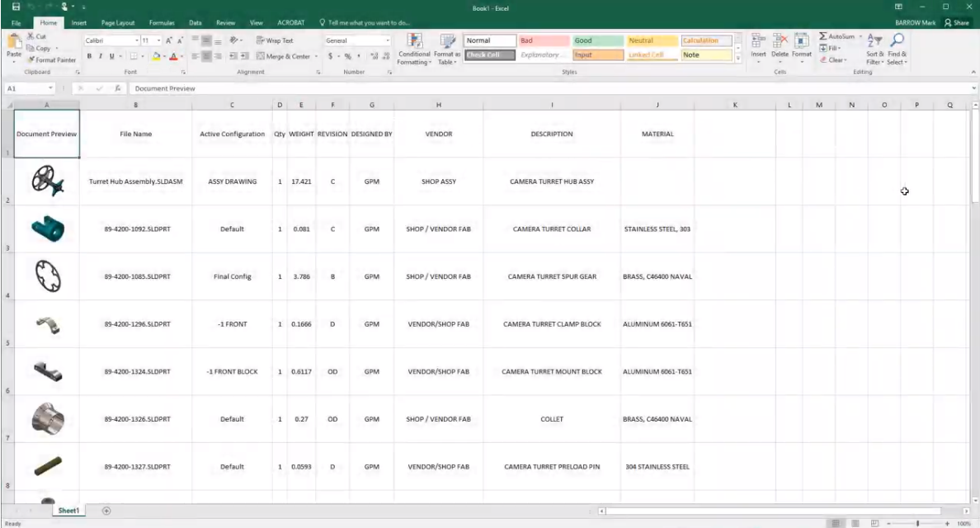Apply the Calculation cell style

click(x=706, y=40)
